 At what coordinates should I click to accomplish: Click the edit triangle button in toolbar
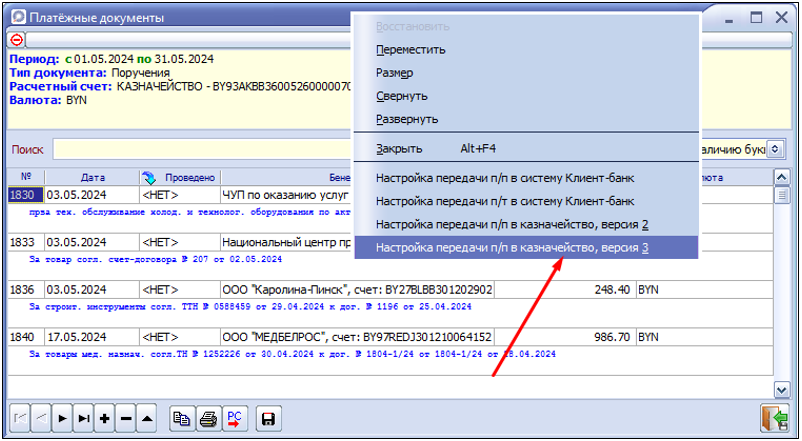pos(147,419)
